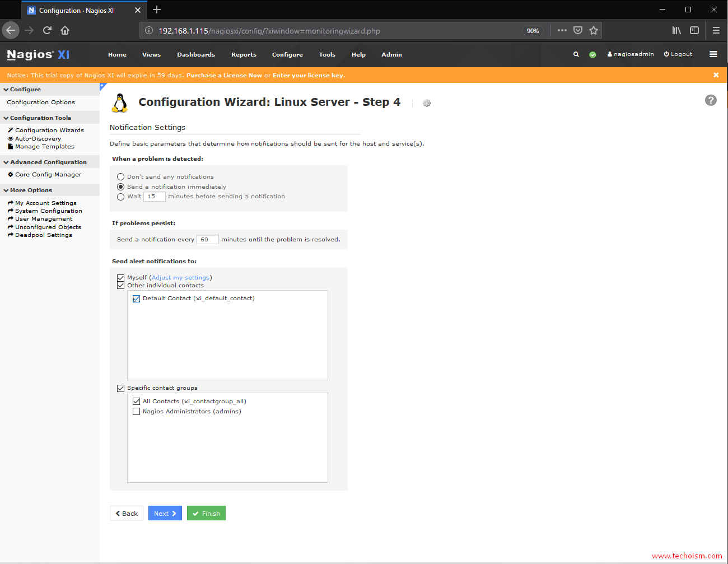Uncheck All Contacts xi_contactgroup_all
The width and height of the screenshot is (728, 564).
point(136,402)
